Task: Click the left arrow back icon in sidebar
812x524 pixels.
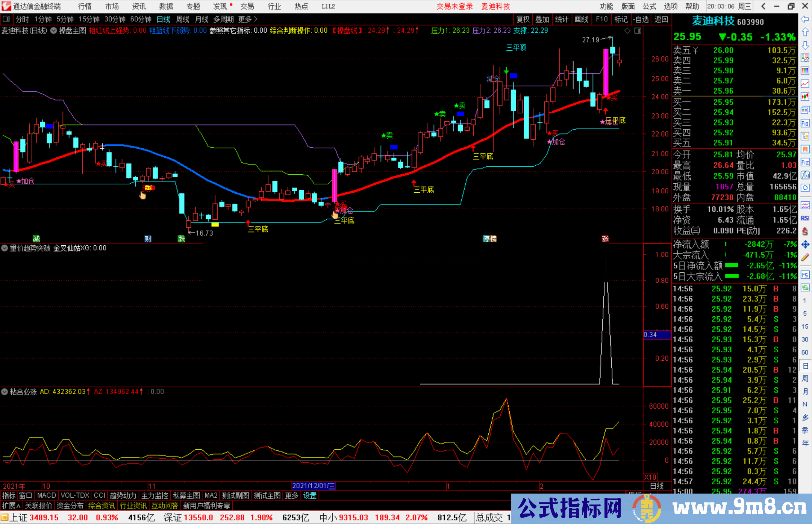Action: (805, 19)
